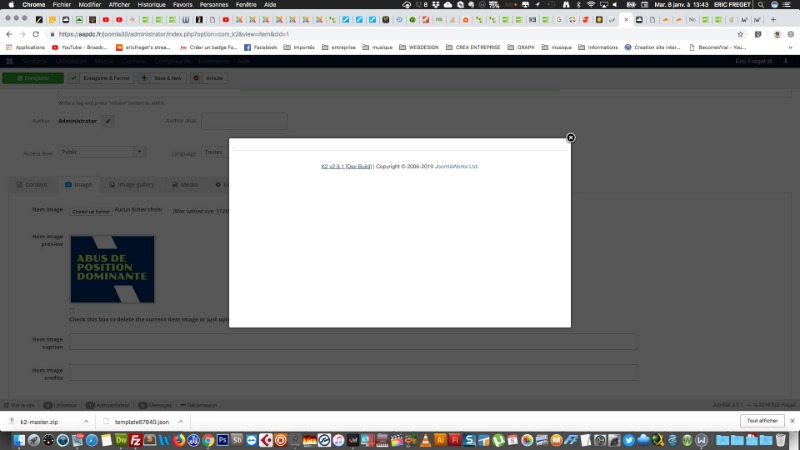
Task: Click the green Enregistrer save button
Action: pyautogui.click(x=33, y=78)
